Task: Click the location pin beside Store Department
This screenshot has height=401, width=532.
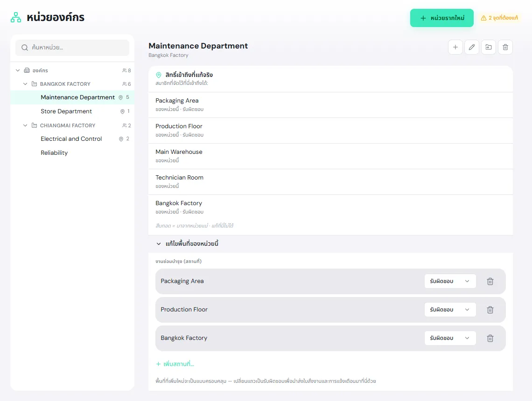Action: pos(122,111)
